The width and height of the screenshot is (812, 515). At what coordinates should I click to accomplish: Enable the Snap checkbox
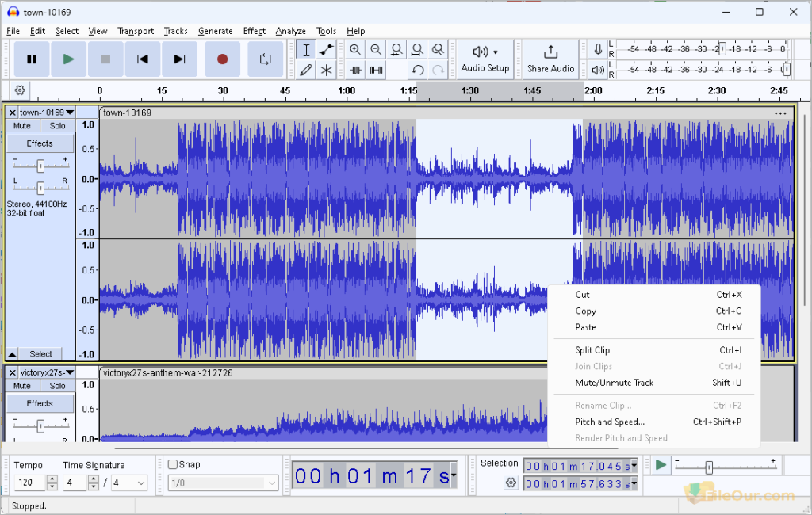(x=173, y=463)
